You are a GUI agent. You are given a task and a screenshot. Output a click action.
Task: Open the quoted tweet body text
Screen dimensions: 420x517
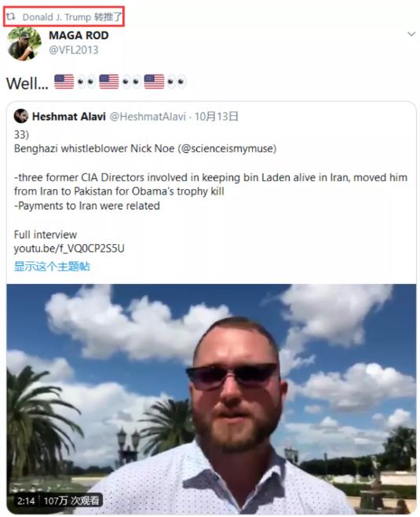coord(210,191)
